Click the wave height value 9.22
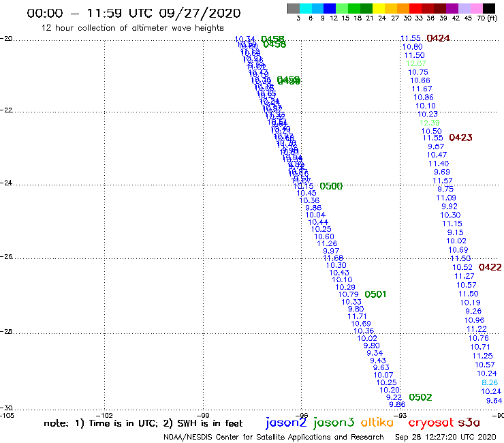Viewport: 504px width, 443px height. tap(394, 397)
